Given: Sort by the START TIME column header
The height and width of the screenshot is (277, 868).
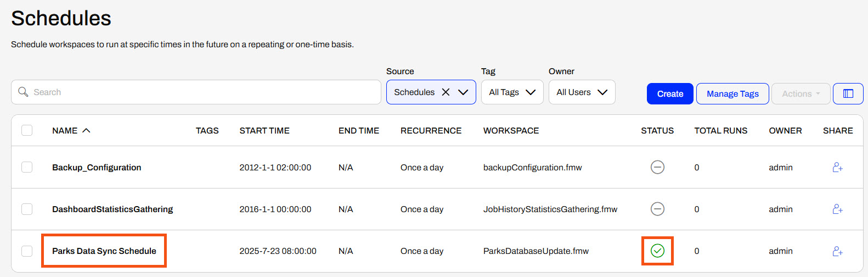Looking at the screenshot, I should pos(264,131).
